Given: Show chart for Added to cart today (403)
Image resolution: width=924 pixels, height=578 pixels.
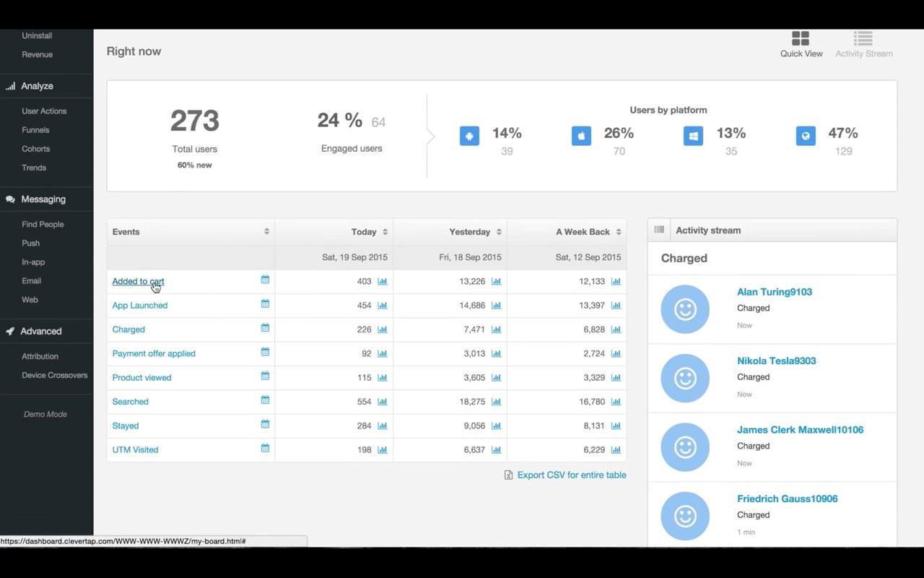Looking at the screenshot, I should point(383,282).
